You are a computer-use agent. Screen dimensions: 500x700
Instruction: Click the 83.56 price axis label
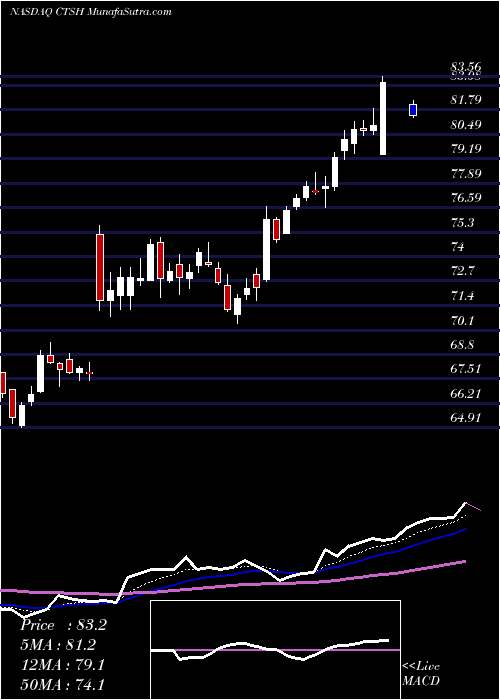[x=466, y=67]
